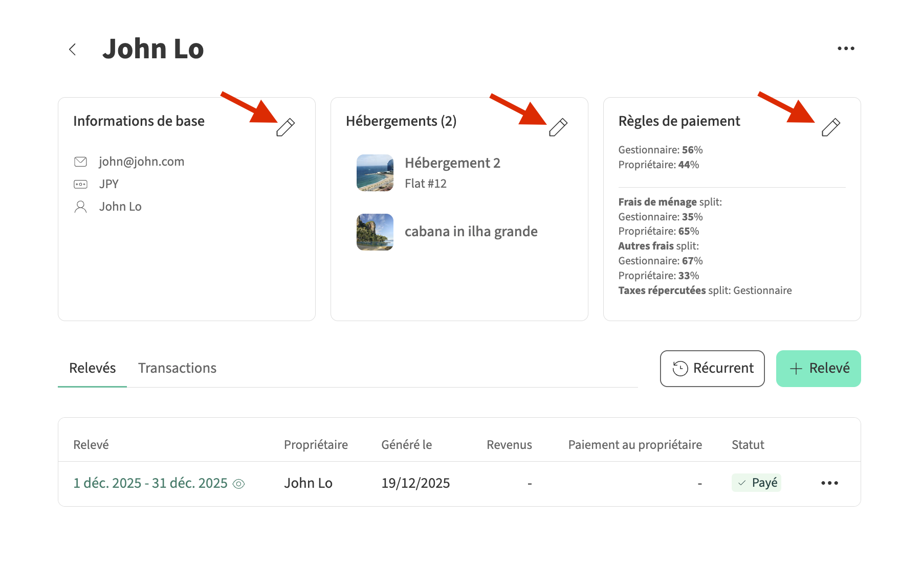Create a new statement with Relevé button

[x=818, y=369]
